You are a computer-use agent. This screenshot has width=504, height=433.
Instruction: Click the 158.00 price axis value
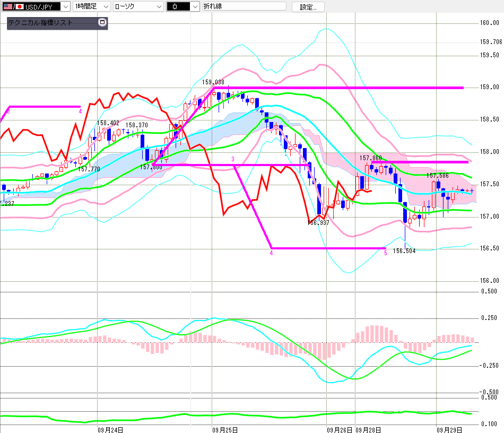tap(490, 152)
